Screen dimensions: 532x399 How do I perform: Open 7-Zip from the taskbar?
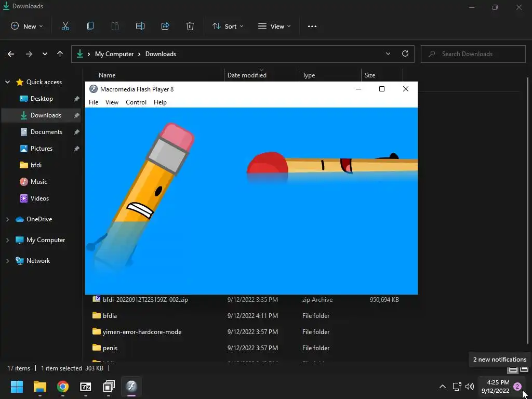[x=86, y=387]
